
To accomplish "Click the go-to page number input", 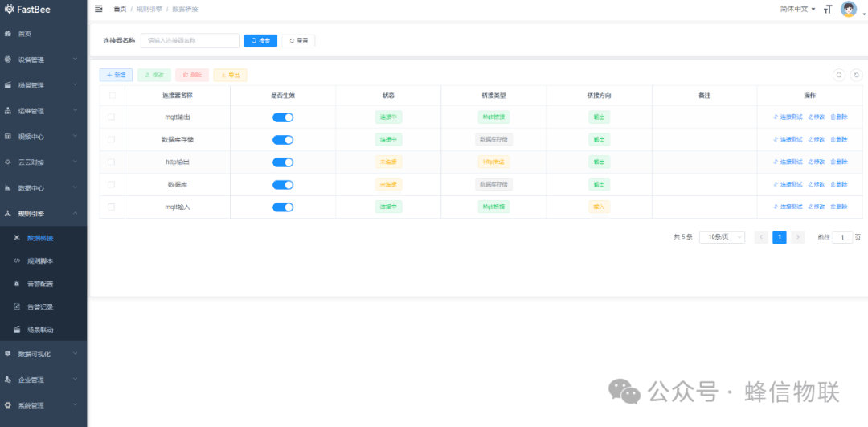I will (x=842, y=237).
